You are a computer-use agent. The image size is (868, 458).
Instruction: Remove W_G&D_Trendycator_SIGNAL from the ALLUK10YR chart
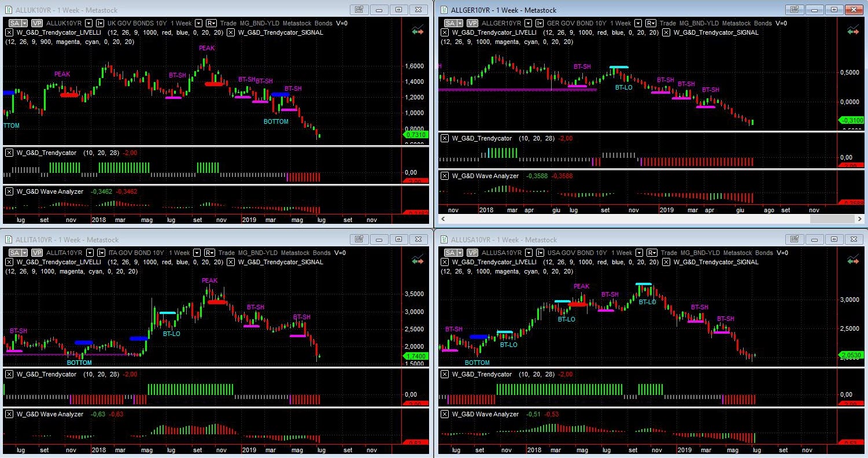point(231,32)
